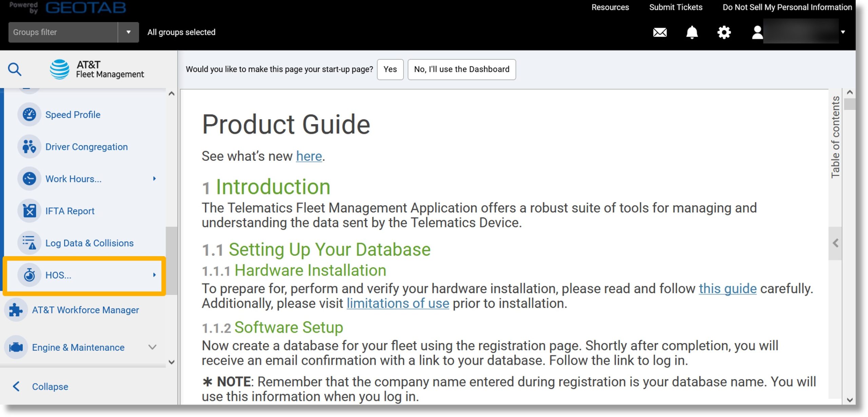This screenshot has width=868, height=417.
Task: Open 'limitations of use' link
Action: (x=398, y=303)
